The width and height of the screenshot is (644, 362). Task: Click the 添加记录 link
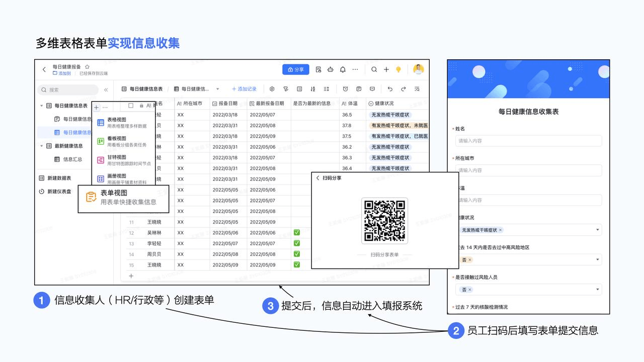coord(244,89)
